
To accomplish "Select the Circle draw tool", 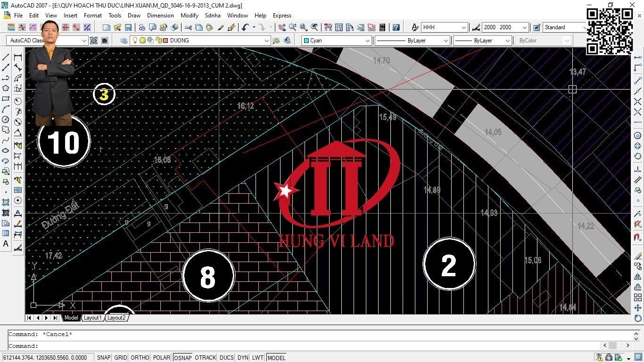I will 6,119.
